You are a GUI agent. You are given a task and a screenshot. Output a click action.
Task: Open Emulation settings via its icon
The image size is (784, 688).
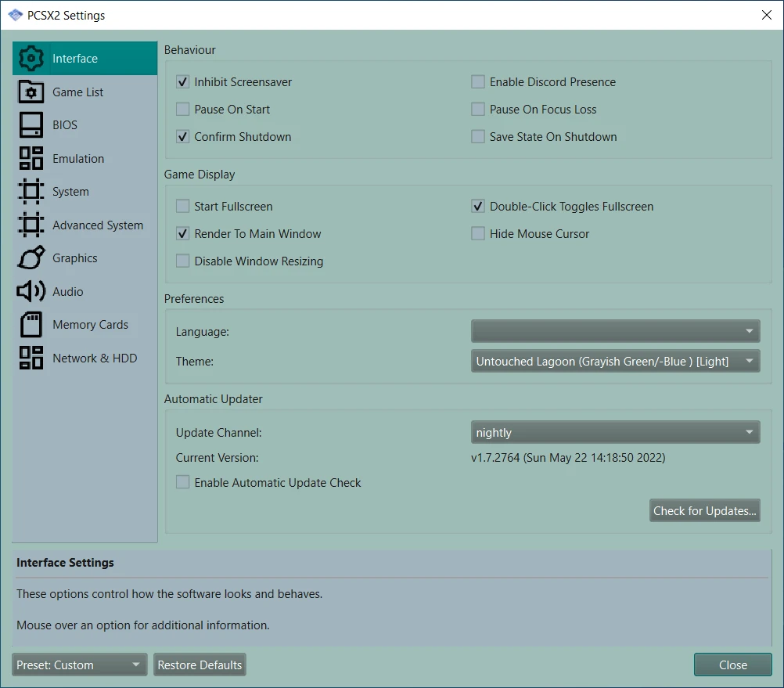31,159
